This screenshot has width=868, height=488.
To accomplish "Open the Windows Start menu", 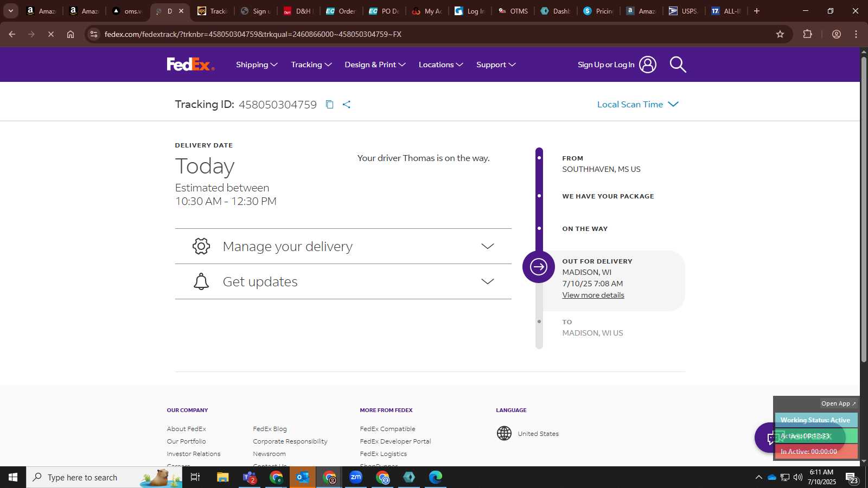I will (x=13, y=477).
